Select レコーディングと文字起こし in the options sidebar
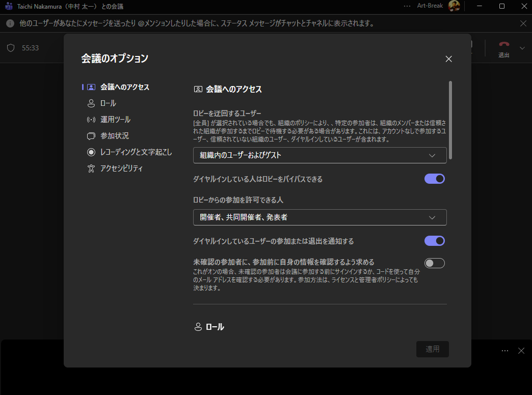The height and width of the screenshot is (395, 532). [x=136, y=152]
